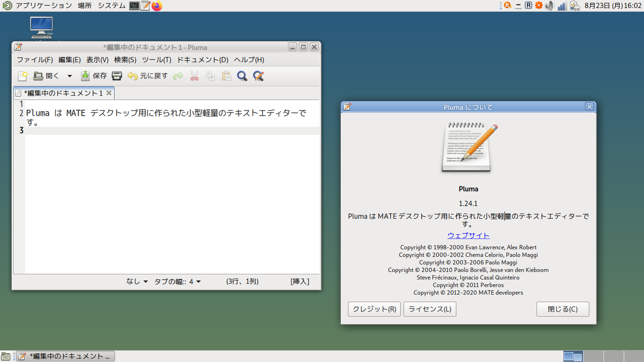Open the ファイル(F) menu
The width and height of the screenshot is (644, 362).
tap(35, 59)
